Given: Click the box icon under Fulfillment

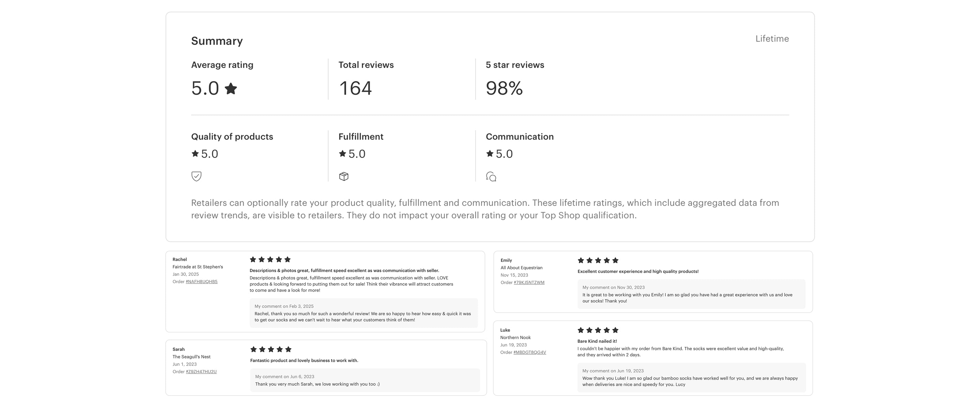Looking at the screenshot, I should (x=343, y=176).
